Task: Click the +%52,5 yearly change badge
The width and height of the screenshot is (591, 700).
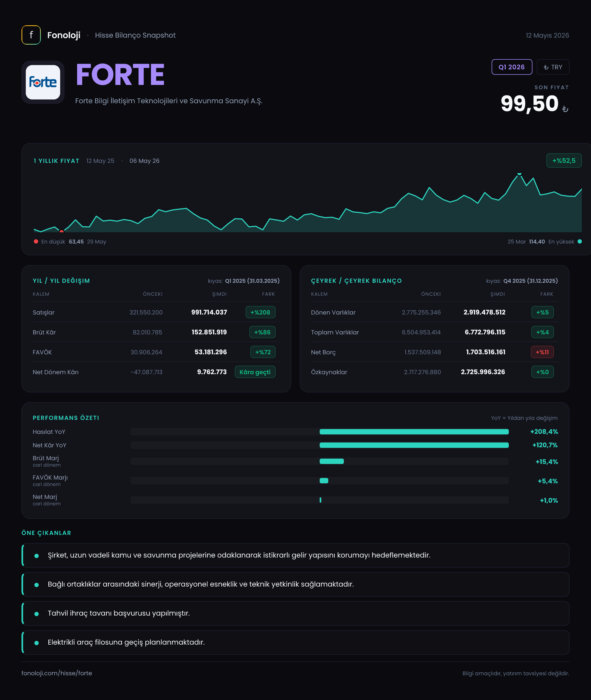Action: point(564,160)
